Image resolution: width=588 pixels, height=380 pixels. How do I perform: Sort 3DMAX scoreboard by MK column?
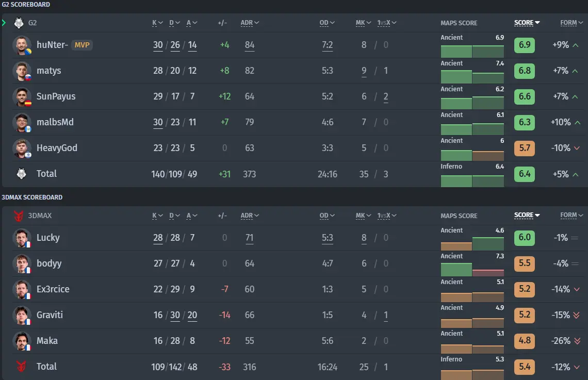tap(364, 216)
